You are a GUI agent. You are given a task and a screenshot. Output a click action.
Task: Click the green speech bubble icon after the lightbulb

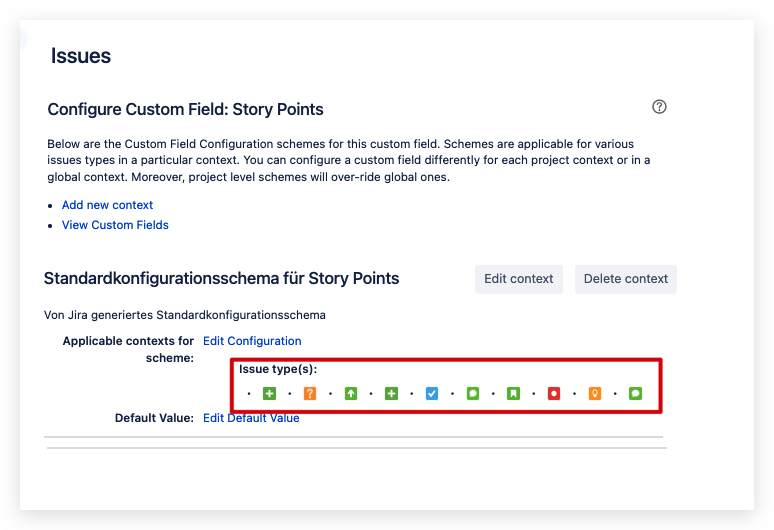point(635,393)
